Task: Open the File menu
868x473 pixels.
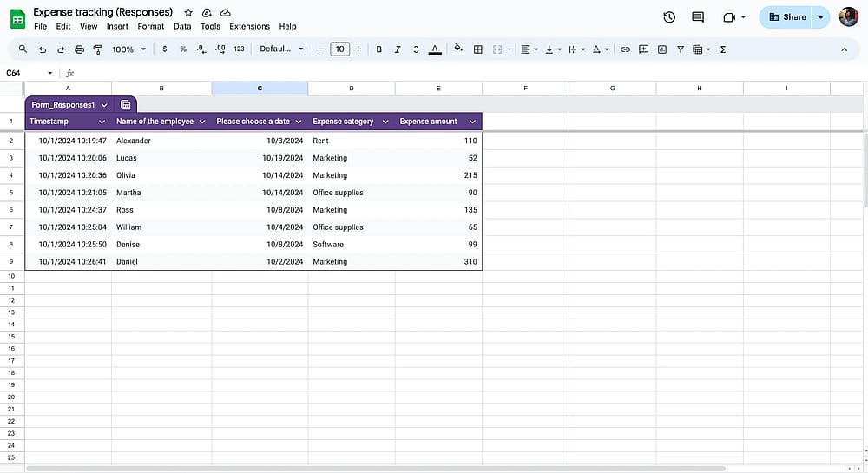Action: 41,26
